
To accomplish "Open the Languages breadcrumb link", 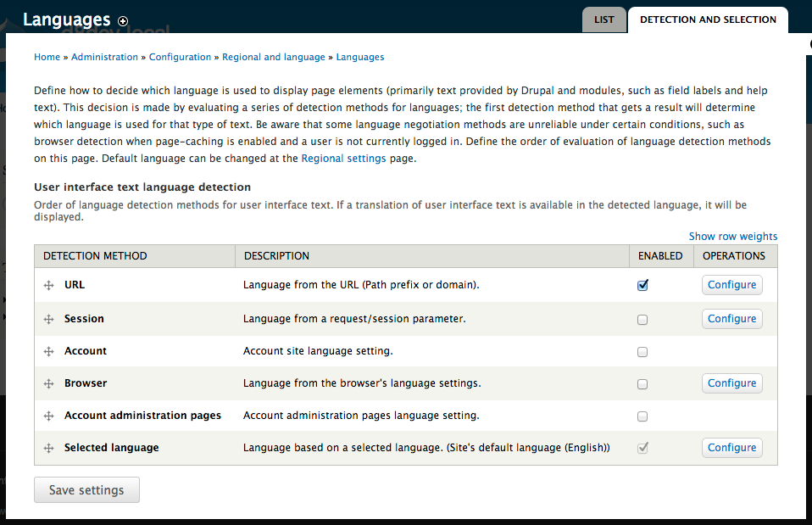I will 360,57.
